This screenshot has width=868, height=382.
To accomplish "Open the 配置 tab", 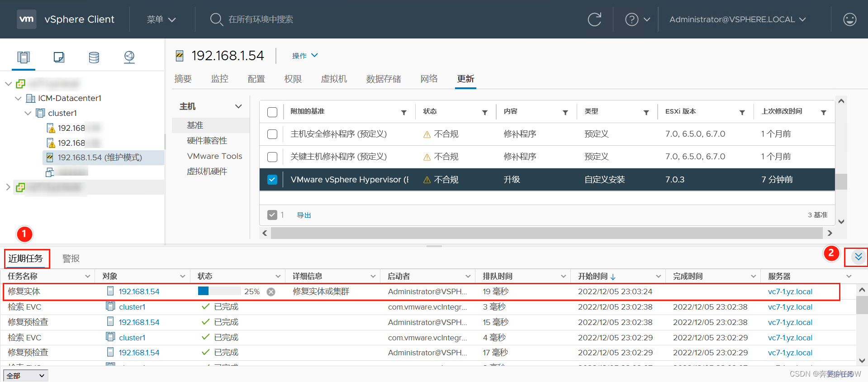I will (256, 79).
